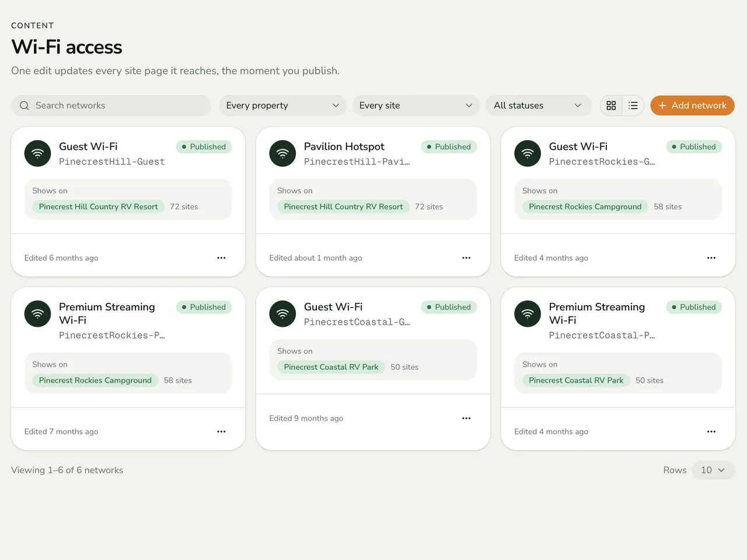Click the "Edited 9 months ago" text
The width and height of the screenshot is (747, 560).
[306, 418]
